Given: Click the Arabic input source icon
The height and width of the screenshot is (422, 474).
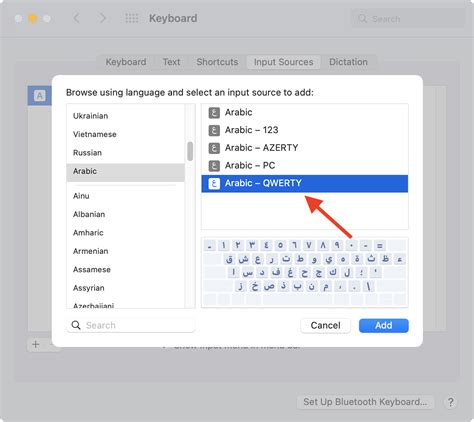Looking at the screenshot, I should [214, 113].
